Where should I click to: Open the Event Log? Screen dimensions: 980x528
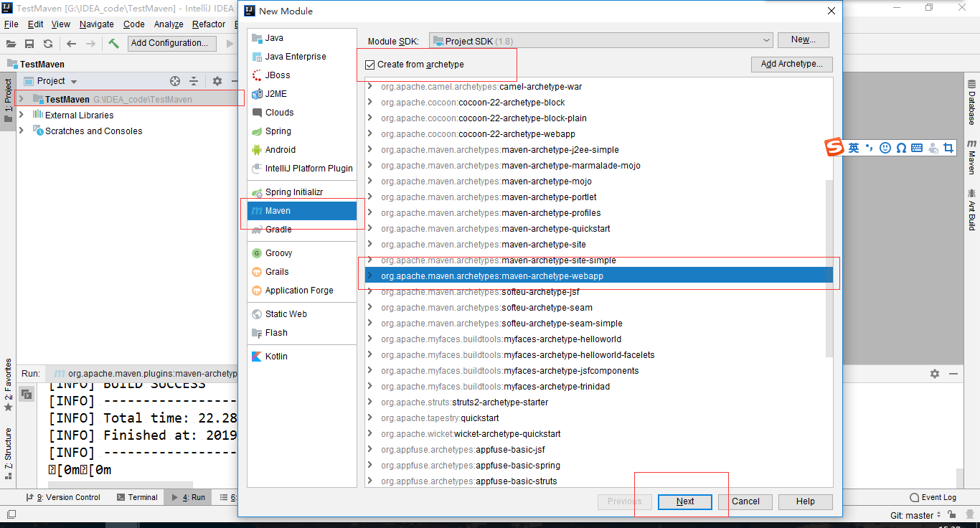pyautogui.click(x=933, y=497)
